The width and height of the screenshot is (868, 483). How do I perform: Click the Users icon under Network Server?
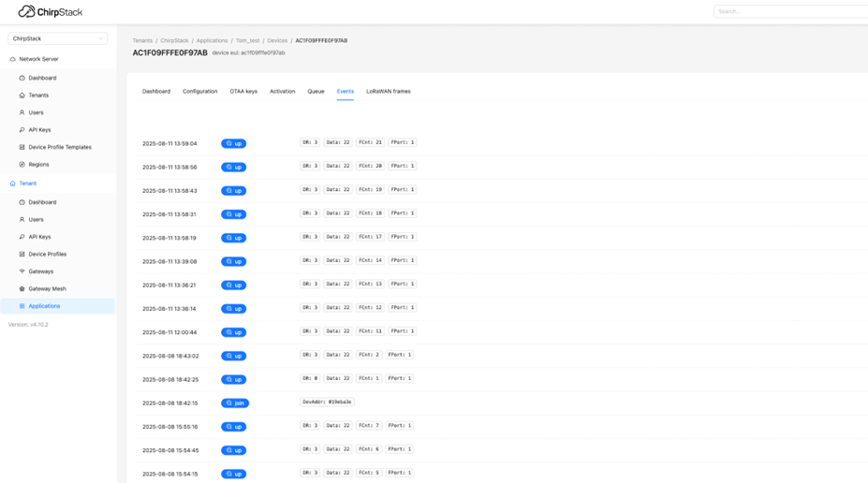tap(22, 112)
